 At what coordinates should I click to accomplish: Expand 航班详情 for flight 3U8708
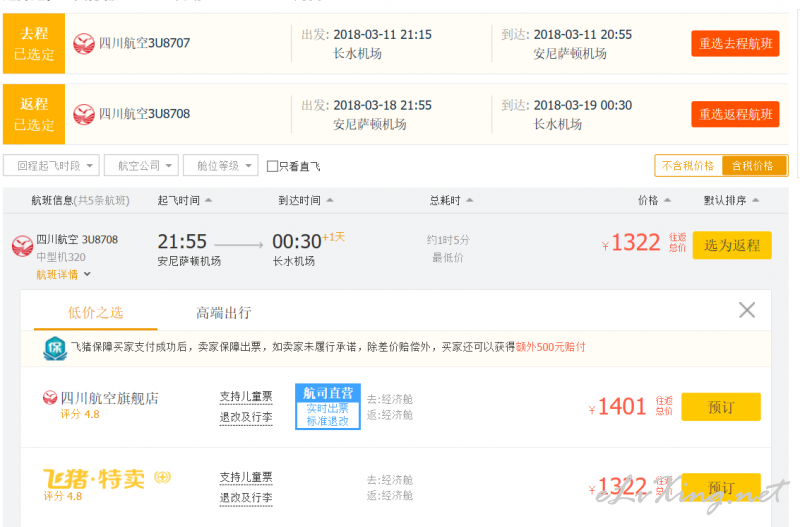[x=63, y=274]
